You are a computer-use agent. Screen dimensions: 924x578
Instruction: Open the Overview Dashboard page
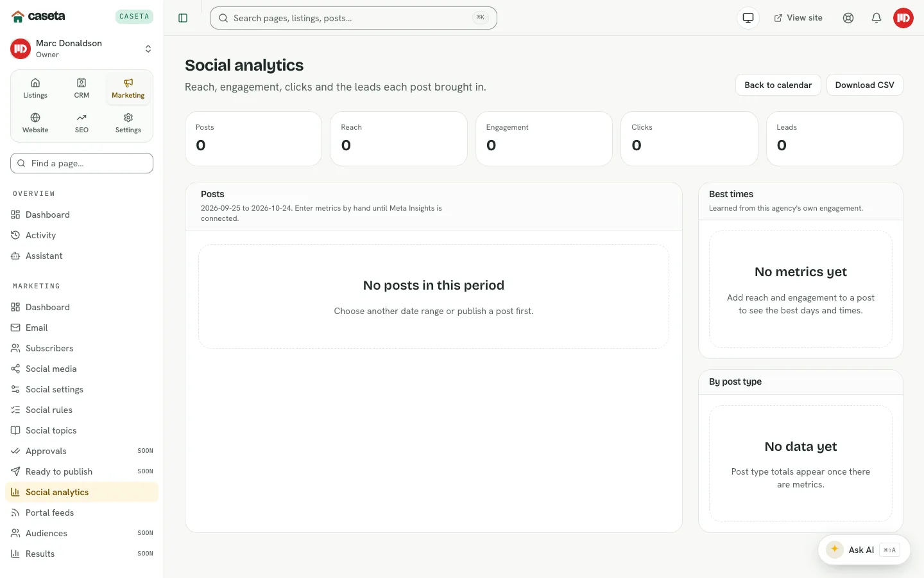click(x=81, y=215)
